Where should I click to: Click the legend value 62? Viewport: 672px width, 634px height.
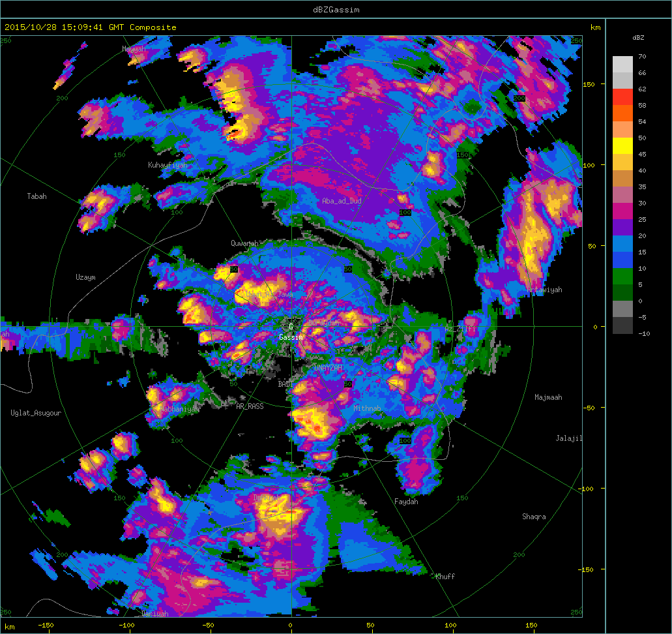[x=642, y=89]
